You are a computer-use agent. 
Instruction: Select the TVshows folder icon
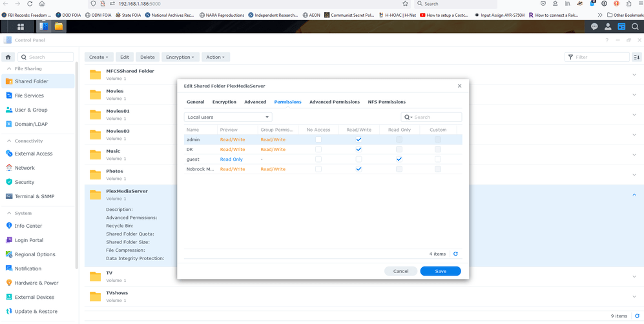point(96,296)
